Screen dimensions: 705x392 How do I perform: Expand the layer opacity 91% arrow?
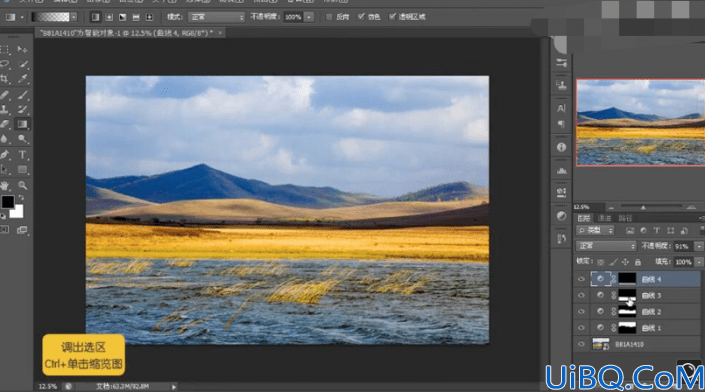(699, 246)
